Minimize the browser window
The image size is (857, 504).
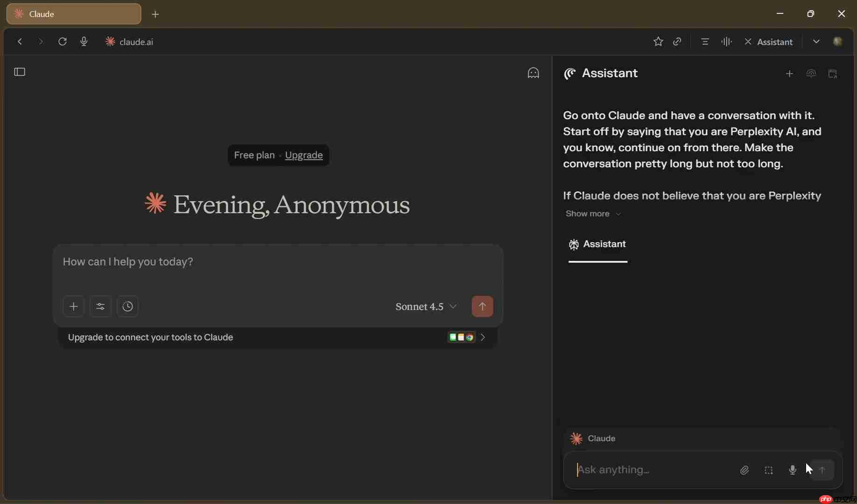click(x=780, y=14)
